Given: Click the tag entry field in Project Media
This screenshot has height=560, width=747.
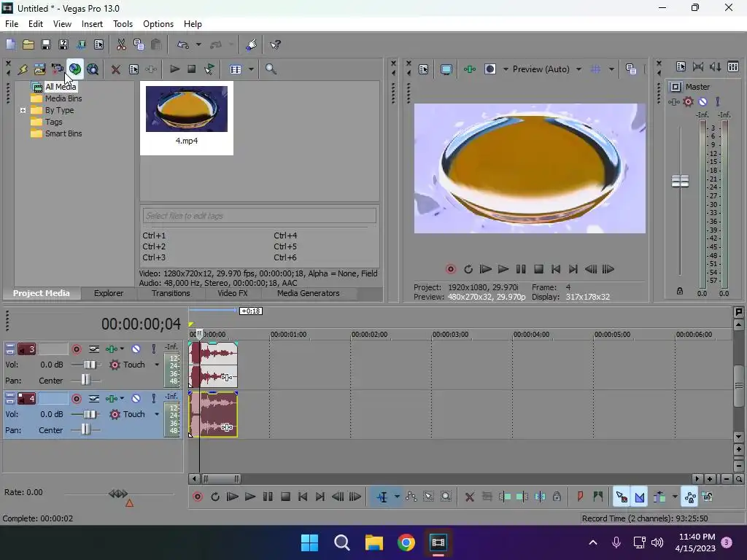Looking at the screenshot, I should click(259, 216).
